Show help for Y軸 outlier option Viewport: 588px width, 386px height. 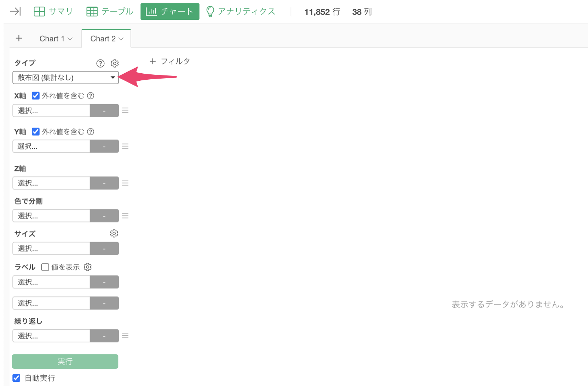pyautogui.click(x=91, y=132)
